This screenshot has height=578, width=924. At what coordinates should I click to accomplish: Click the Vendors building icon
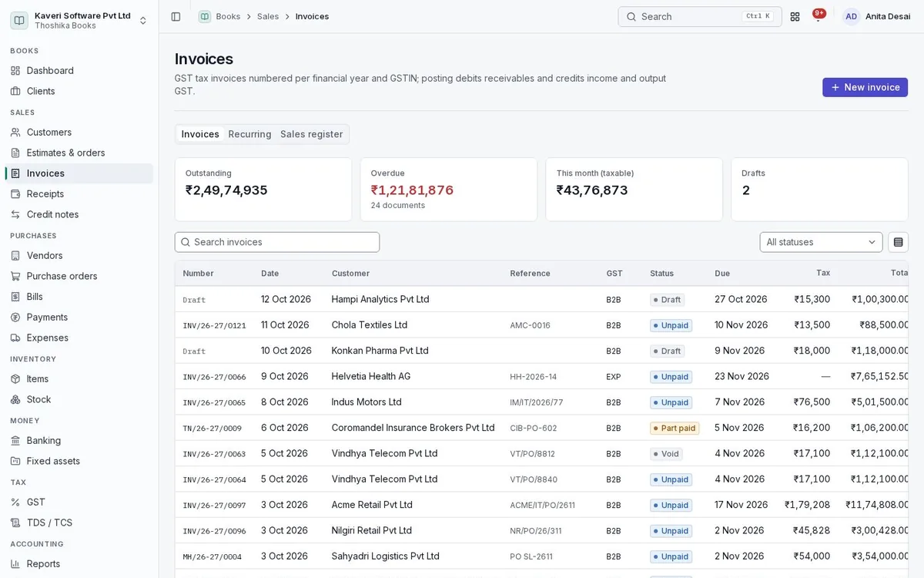15,256
